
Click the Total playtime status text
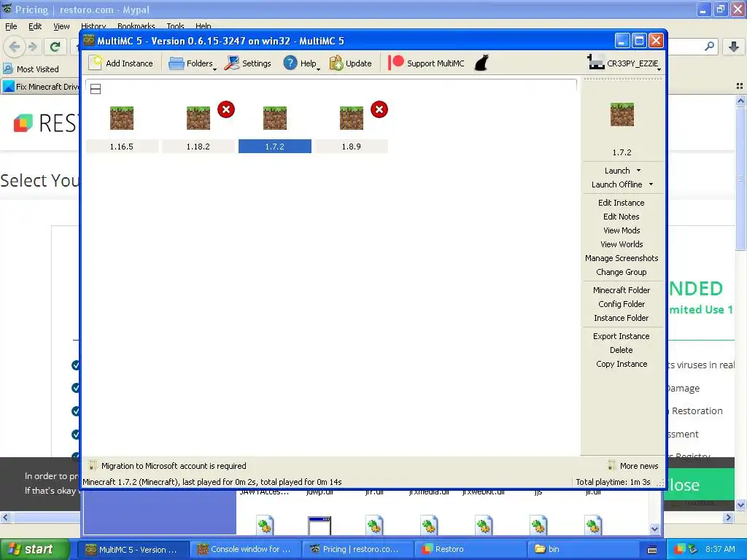click(613, 482)
